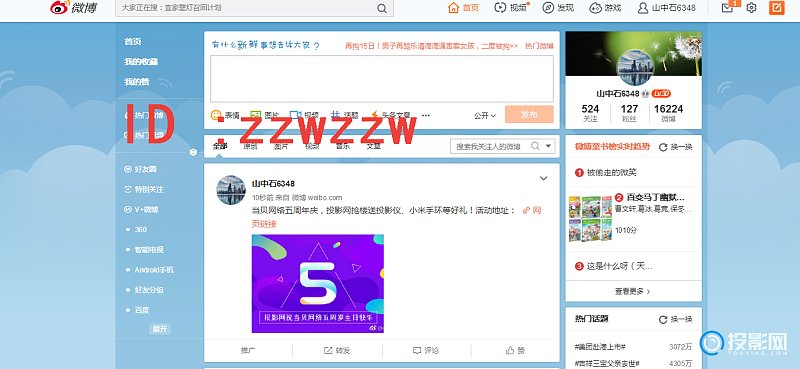This screenshot has height=369, width=800.
Task: Open the purple '5' anniversary image in the post
Action: (318, 284)
